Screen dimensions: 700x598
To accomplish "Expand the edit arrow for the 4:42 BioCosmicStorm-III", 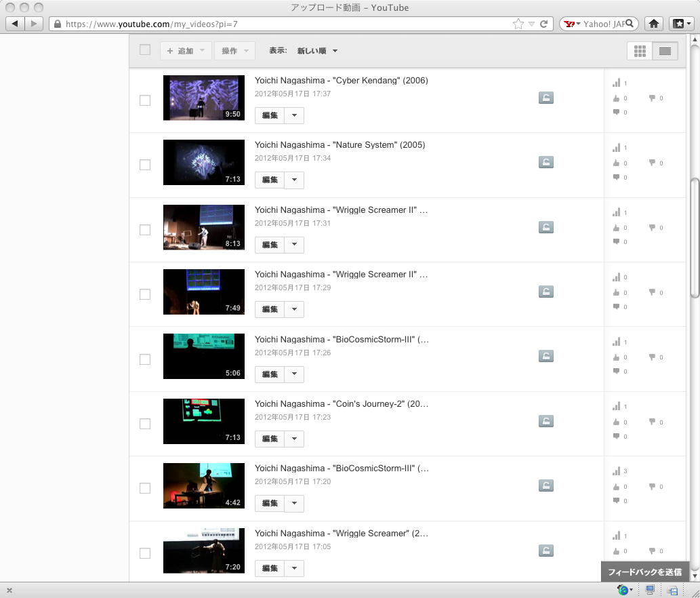I will (x=294, y=503).
